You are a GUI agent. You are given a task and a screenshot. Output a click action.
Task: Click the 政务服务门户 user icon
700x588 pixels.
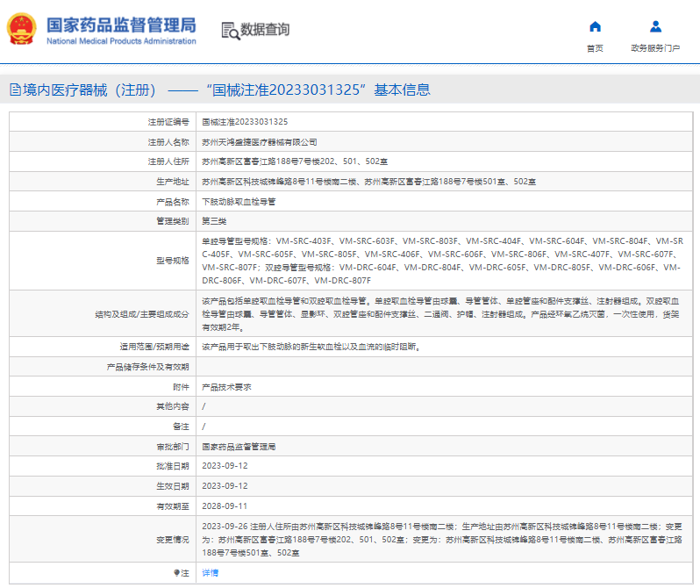point(655,27)
